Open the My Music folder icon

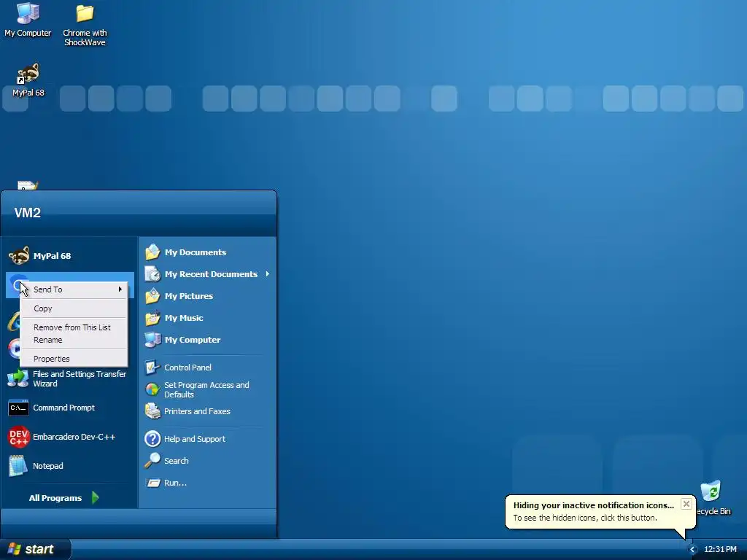[152, 318]
